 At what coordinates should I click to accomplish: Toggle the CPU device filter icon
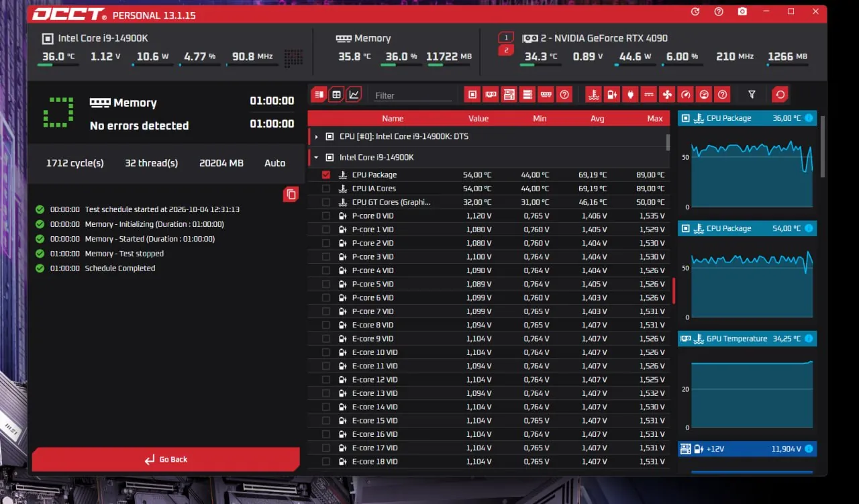[472, 95]
